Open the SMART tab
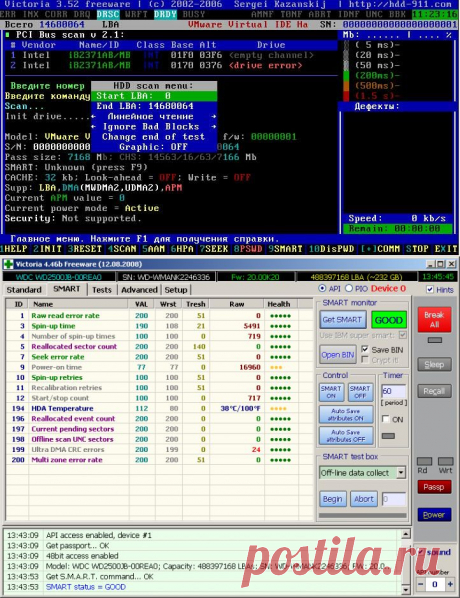Image resolution: width=460 pixels, height=598 pixels. click(x=67, y=289)
